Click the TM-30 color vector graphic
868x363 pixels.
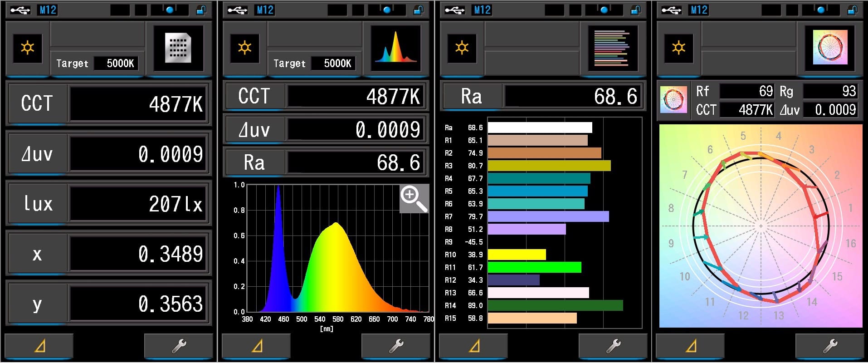coord(761,226)
